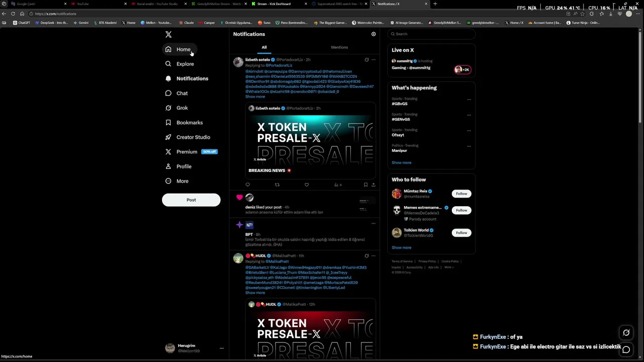Open Premium with the 50% off badge
Viewport: 644px width, 362px height.
click(191, 151)
